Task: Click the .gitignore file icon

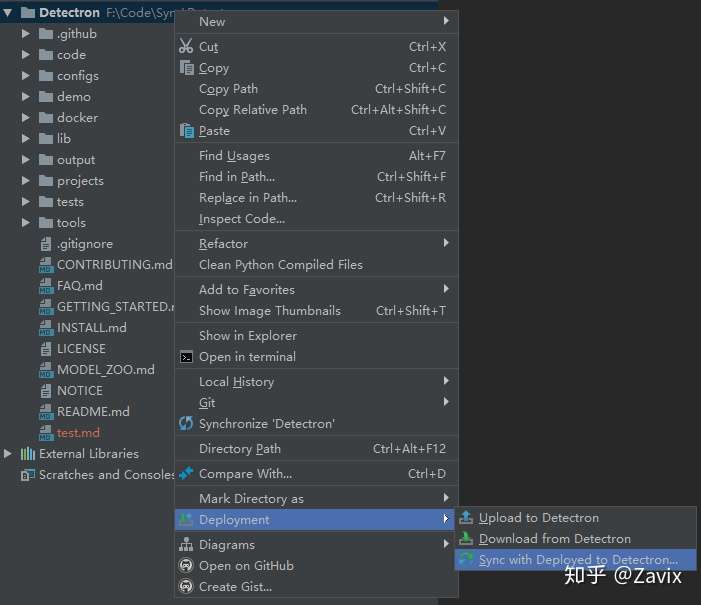Action: (46, 244)
